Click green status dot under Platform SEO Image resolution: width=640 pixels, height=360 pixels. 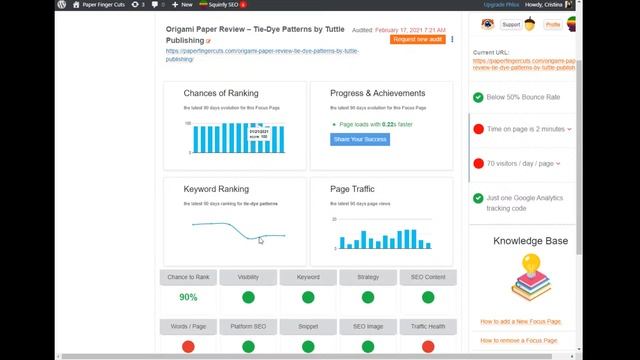point(248,347)
